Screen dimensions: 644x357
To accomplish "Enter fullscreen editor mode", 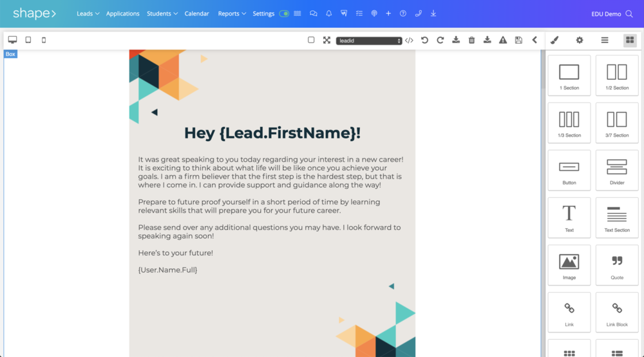I will point(327,40).
